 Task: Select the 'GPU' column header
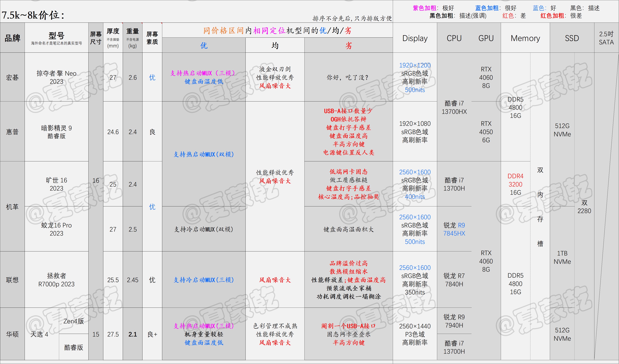(x=486, y=38)
